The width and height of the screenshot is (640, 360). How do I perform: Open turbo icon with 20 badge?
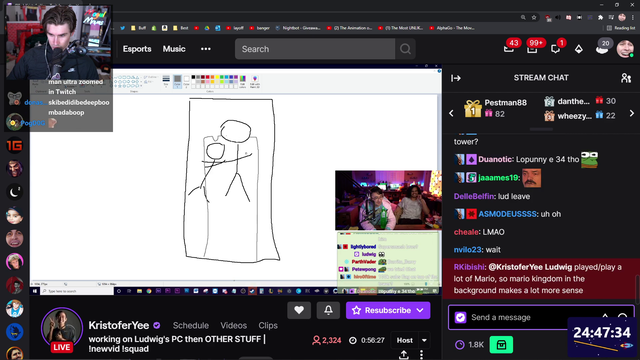(x=602, y=49)
